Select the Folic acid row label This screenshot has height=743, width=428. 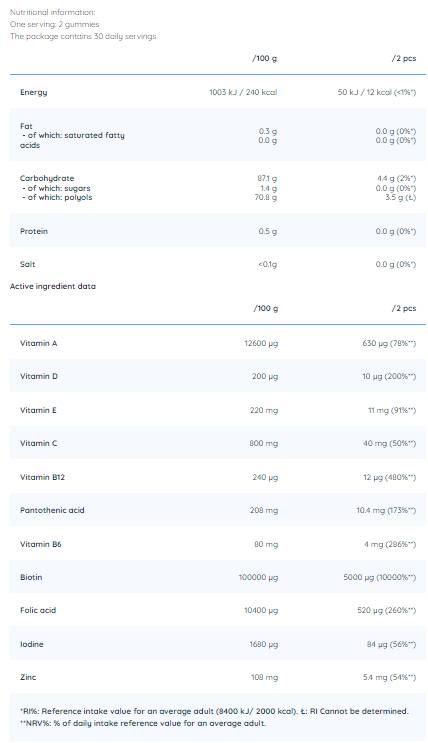(38, 610)
